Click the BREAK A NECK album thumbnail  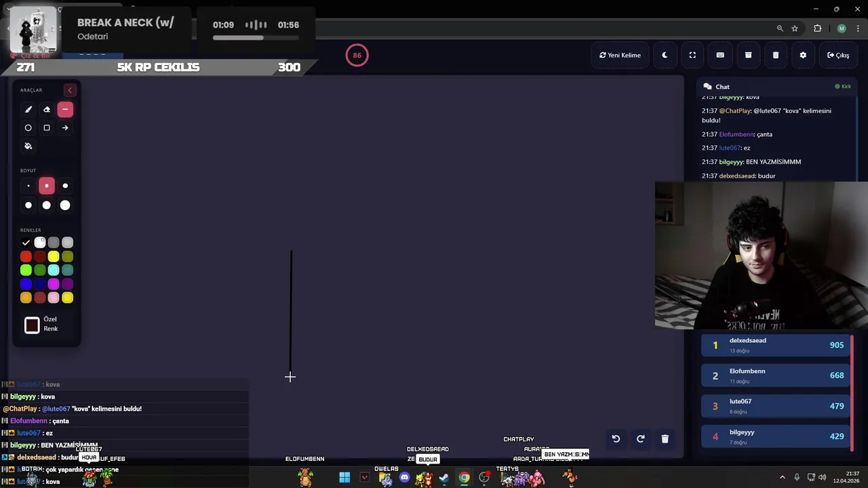click(x=33, y=30)
